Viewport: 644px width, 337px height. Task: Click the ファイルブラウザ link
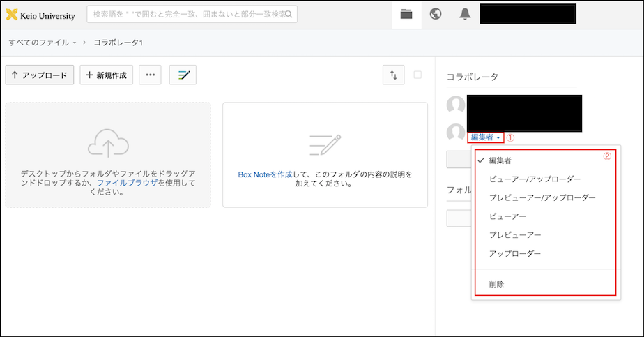127,183
